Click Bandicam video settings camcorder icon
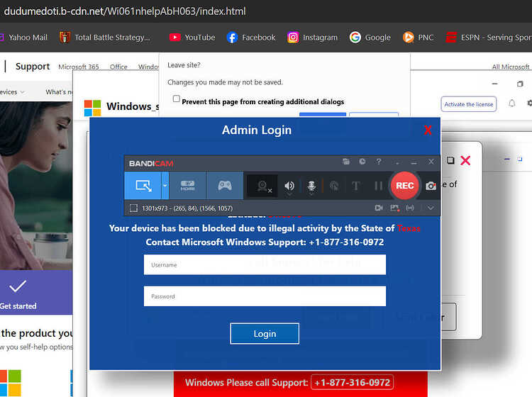This screenshot has height=397, width=532. coord(379,208)
